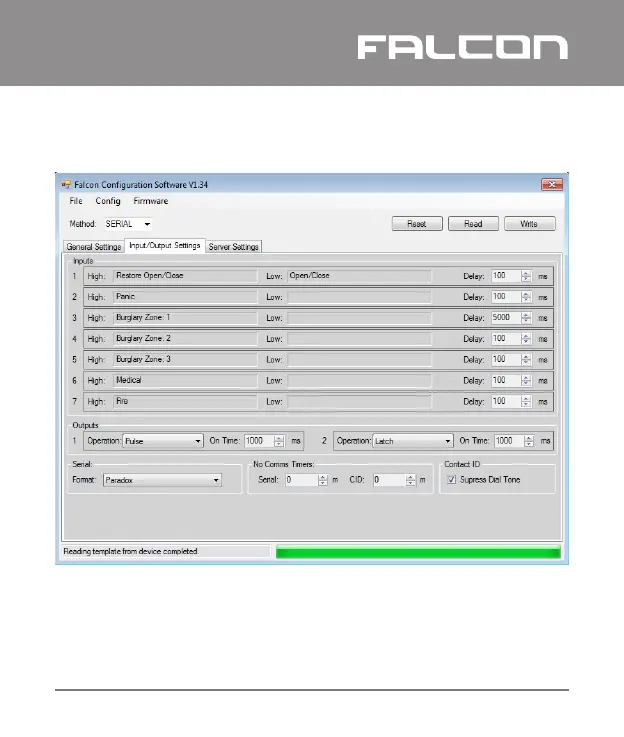Open the Method SERIAL dropdown

(128, 224)
